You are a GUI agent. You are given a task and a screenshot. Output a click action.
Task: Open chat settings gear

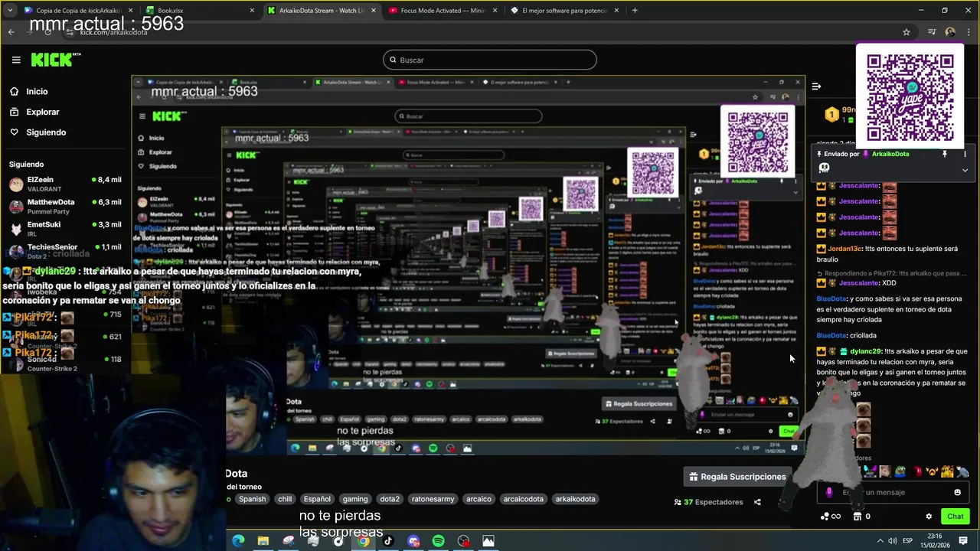(929, 517)
